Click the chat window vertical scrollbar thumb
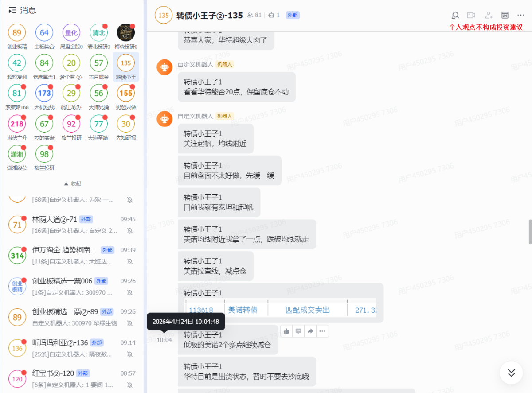 coord(530,232)
